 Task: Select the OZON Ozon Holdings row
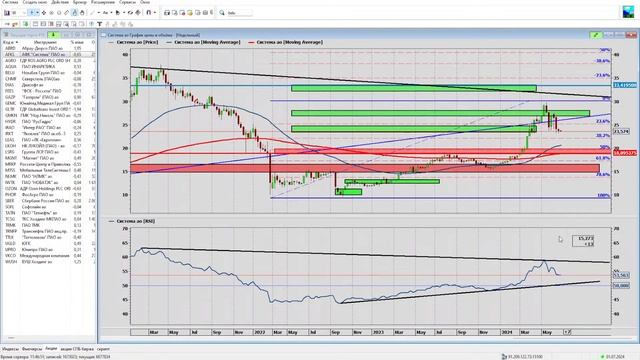point(49,189)
